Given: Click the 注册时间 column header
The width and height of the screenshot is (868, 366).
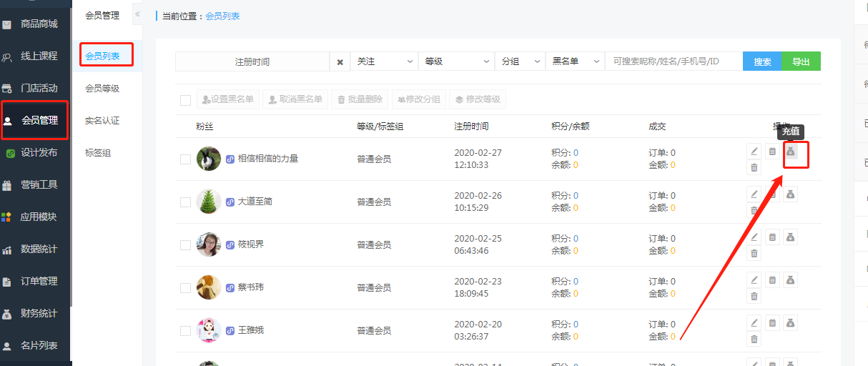Looking at the screenshot, I should tap(471, 127).
